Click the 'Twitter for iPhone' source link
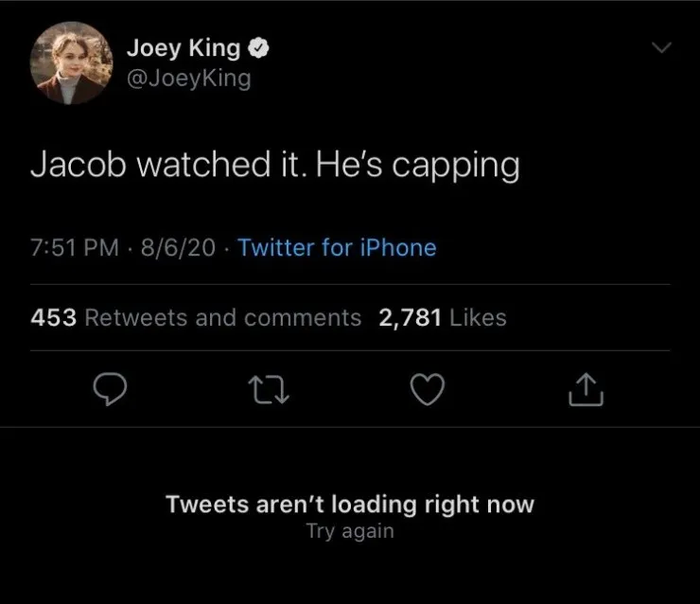Screen dimensions: 700x604 coord(337,248)
